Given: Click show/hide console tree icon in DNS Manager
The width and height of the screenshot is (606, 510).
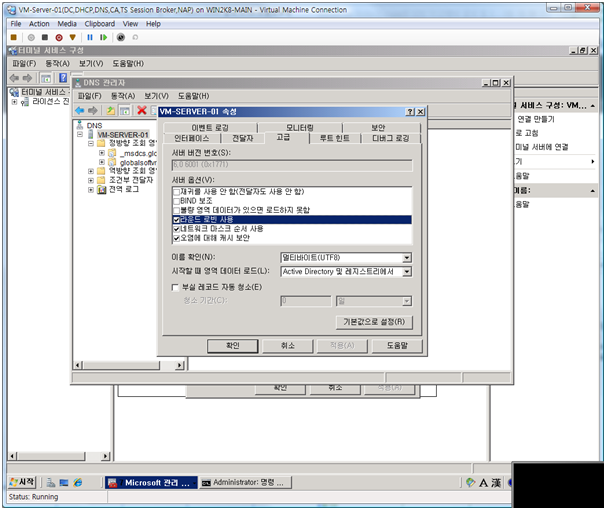Looking at the screenshot, I should 124,111.
